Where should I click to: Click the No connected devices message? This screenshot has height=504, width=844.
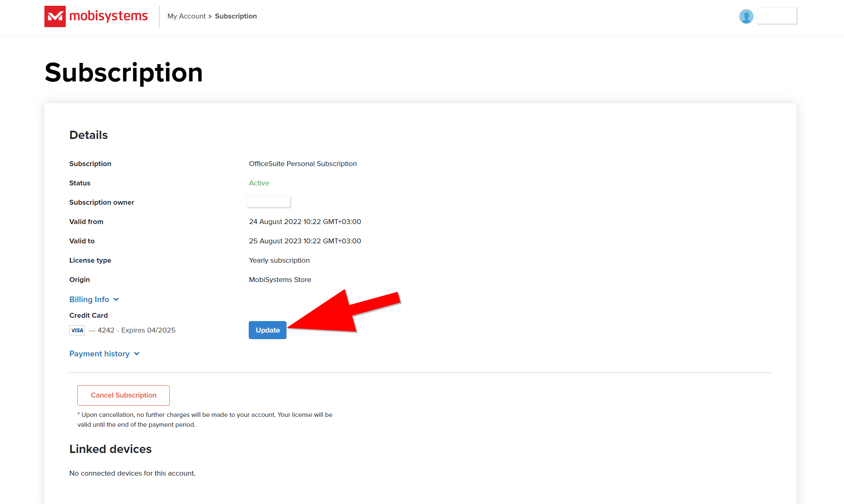pos(132,473)
